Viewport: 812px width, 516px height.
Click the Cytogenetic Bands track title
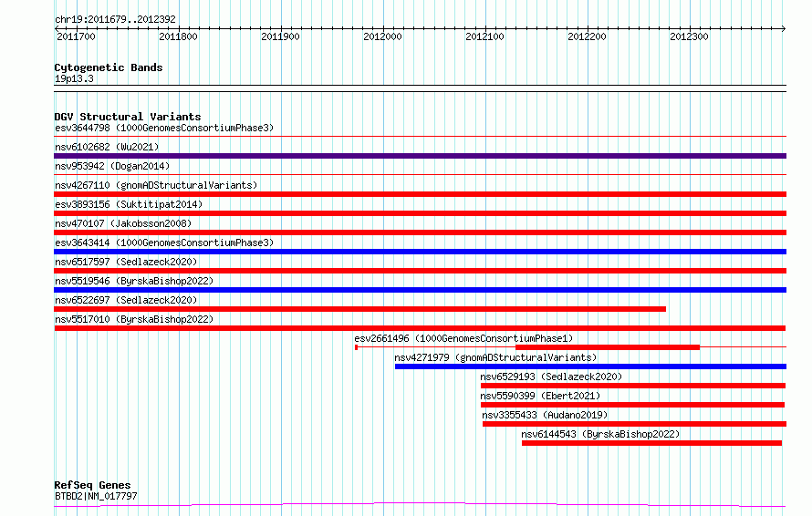[x=109, y=67]
